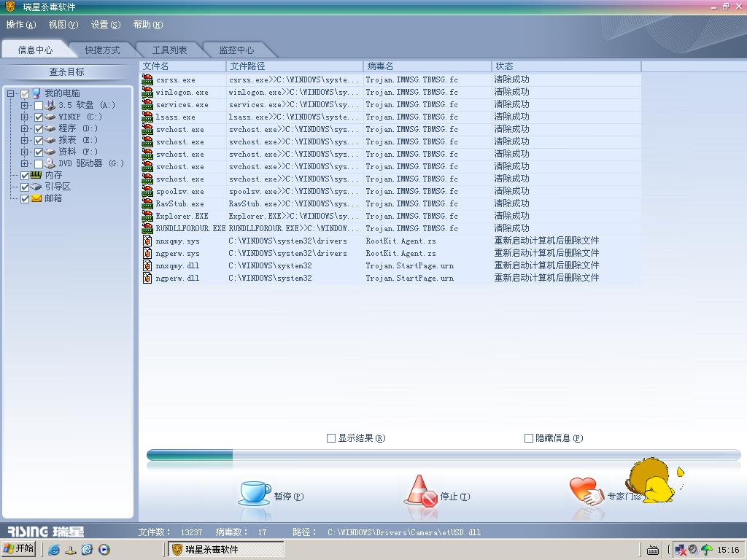
Task: Click the 暂停(P) button label
Action: (x=289, y=496)
